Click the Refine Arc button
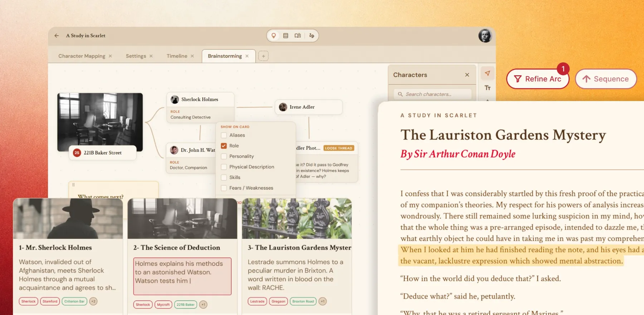 [538, 79]
